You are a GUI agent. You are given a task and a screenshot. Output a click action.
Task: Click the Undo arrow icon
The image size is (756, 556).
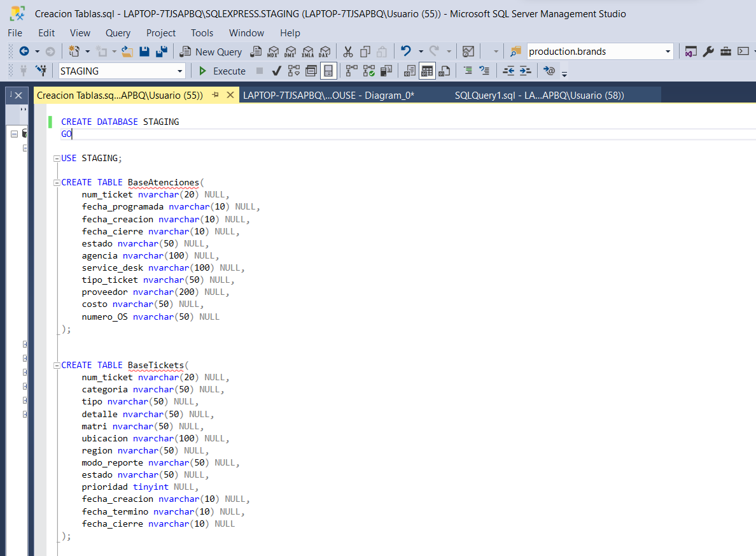tap(405, 52)
